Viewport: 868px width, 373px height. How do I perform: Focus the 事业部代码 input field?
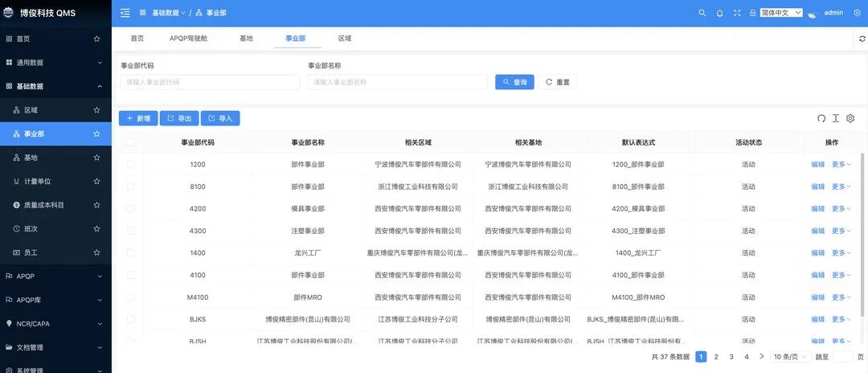pyautogui.click(x=211, y=82)
